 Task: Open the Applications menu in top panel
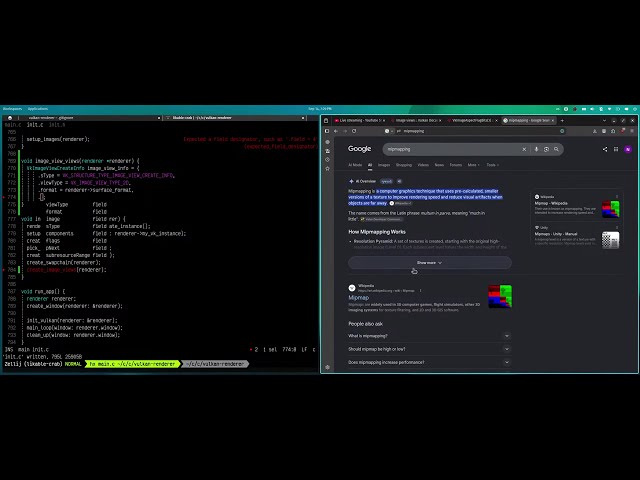[38, 109]
